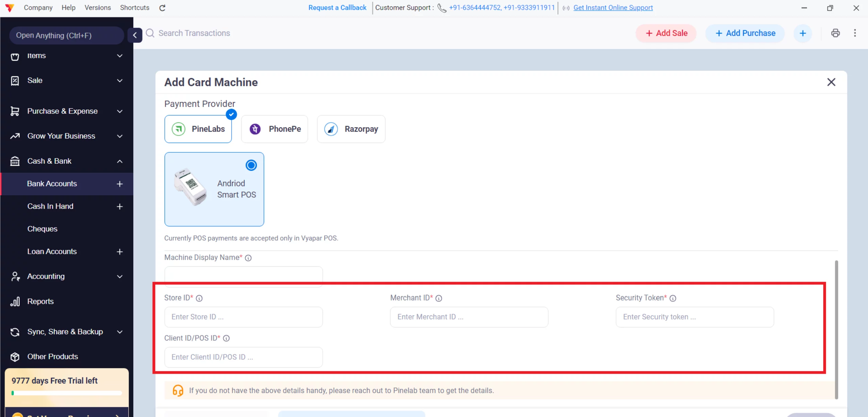The width and height of the screenshot is (868, 417).
Task: Open Get Instant Online Support link
Action: 613,7
